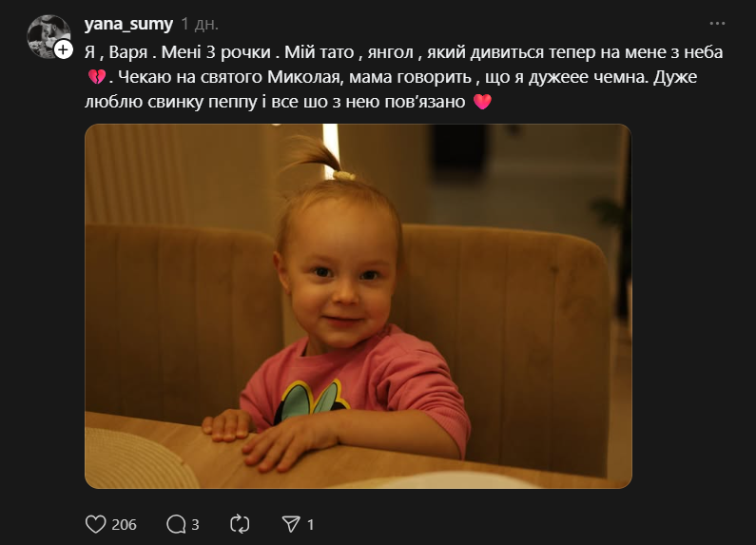Repost using the circular arrows icon
The height and width of the screenshot is (545, 756).
coord(240,524)
